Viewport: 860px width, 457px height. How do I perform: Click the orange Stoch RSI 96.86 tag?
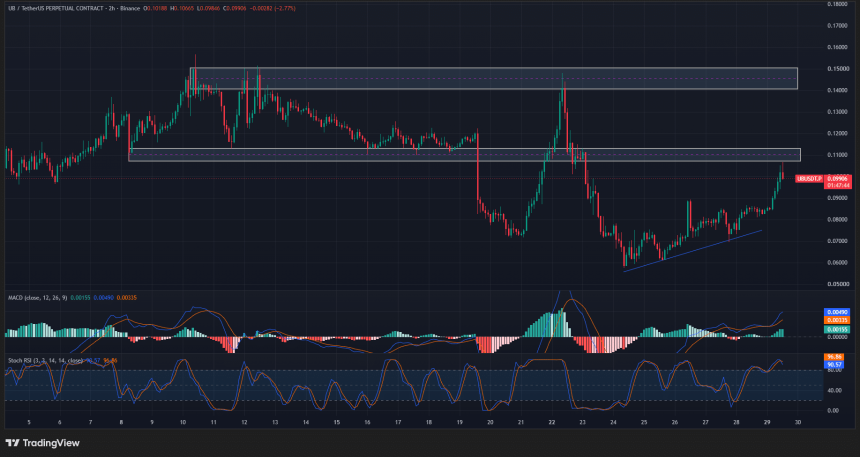[x=834, y=357]
